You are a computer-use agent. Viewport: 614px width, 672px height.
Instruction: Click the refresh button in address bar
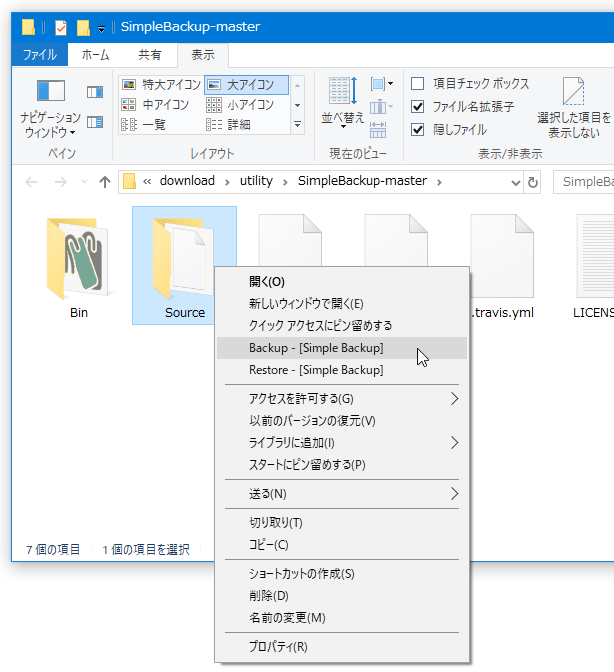coord(533,183)
